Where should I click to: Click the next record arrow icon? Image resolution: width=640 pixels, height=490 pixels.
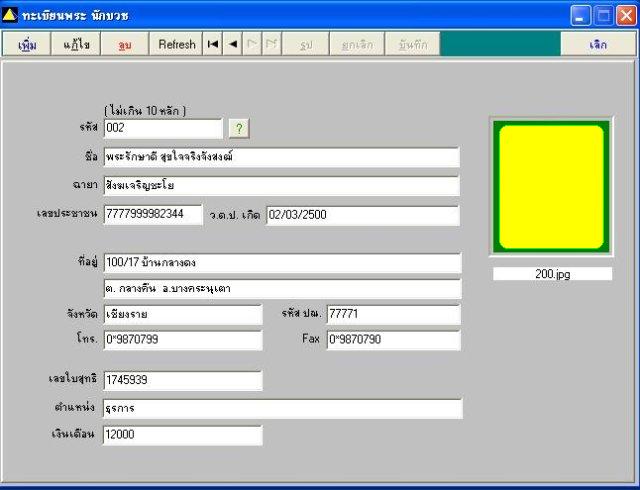click(x=252, y=44)
